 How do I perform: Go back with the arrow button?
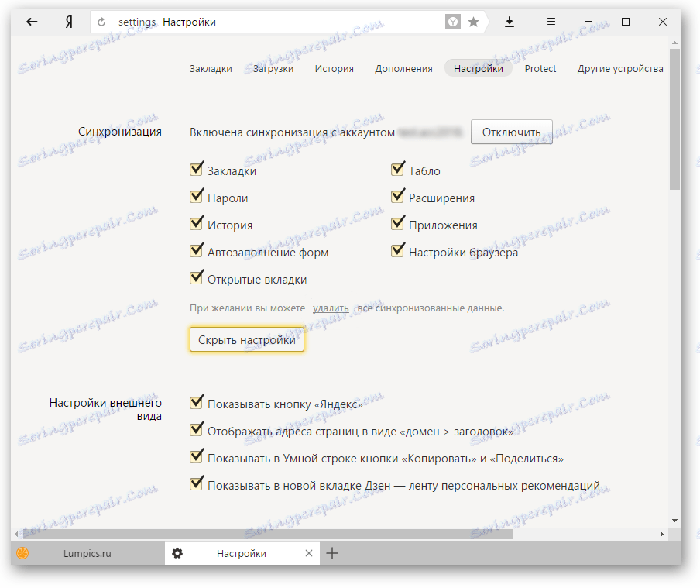click(x=32, y=22)
